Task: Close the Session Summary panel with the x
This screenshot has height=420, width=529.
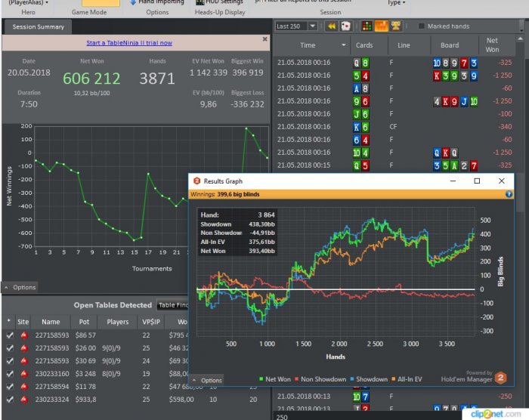Action: pyautogui.click(x=264, y=39)
